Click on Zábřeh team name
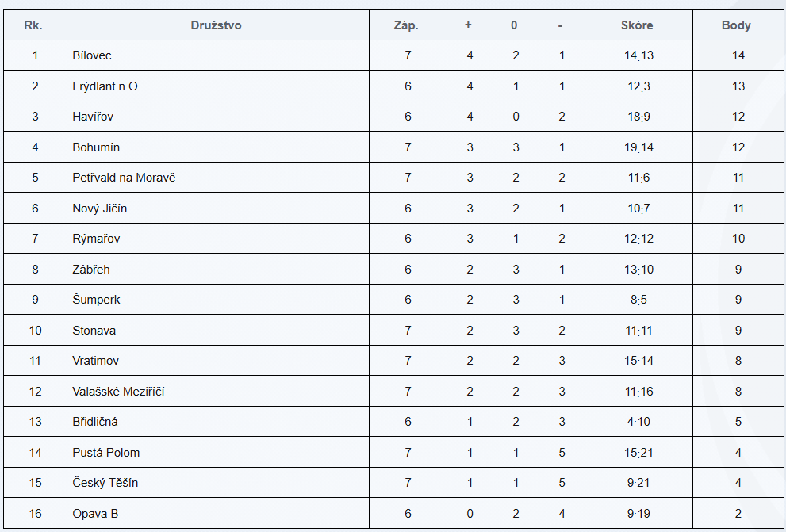 pyautogui.click(x=90, y=270)
